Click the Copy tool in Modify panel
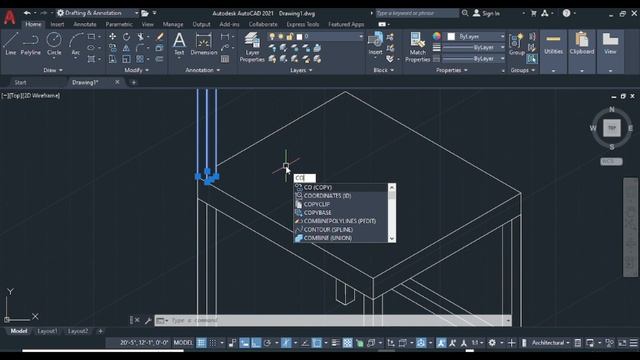The image size is (640, 360). pos(112,48)
